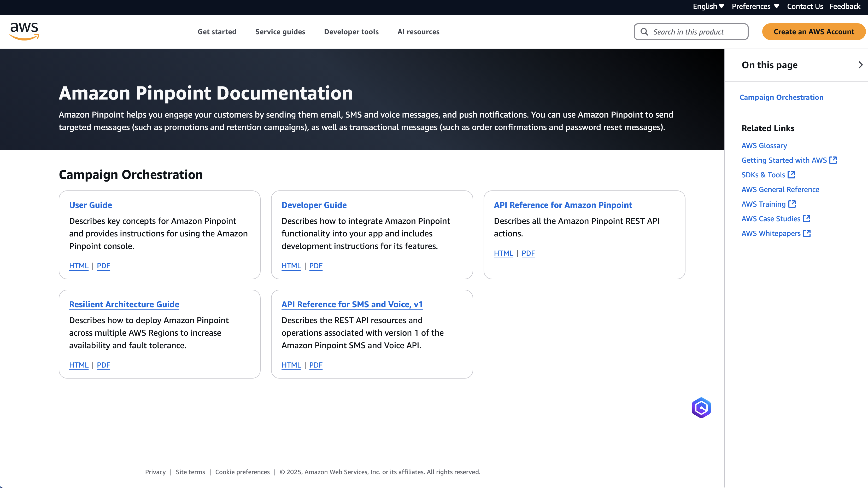Click Create an AWS Account button

pos(814,32)
